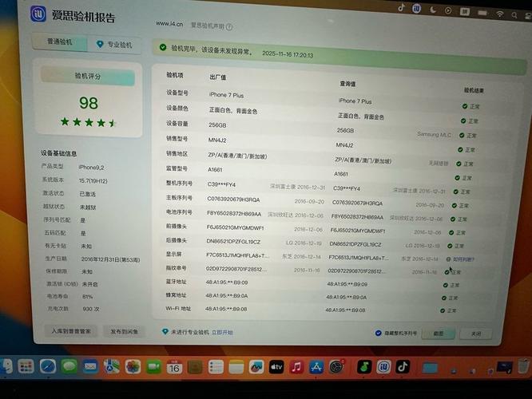Viewport: 532px width, 399px height.
Task: Open the 爱思验机声明 help question-mark icon
Action: (229, 27)
